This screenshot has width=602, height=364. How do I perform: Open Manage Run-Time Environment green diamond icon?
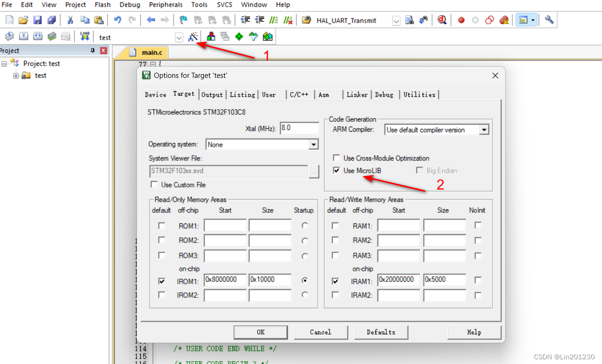pyautogui.click(x=239, y=36)
